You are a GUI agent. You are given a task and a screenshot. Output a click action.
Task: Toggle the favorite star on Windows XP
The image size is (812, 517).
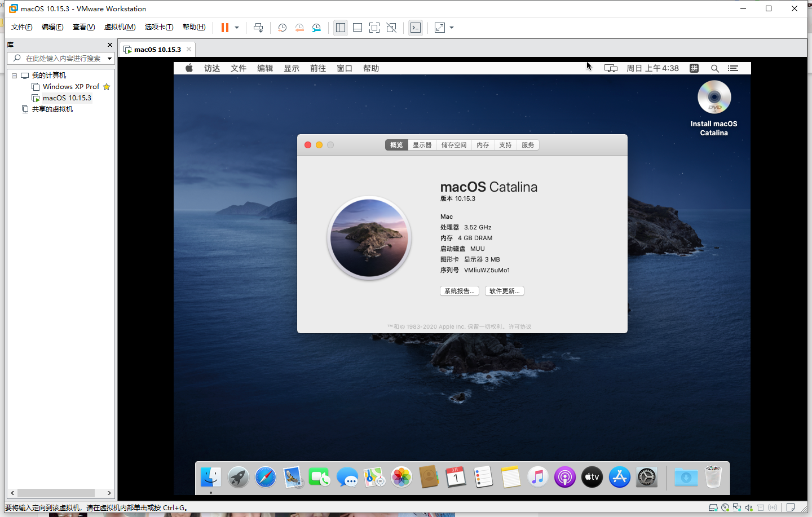107,87
